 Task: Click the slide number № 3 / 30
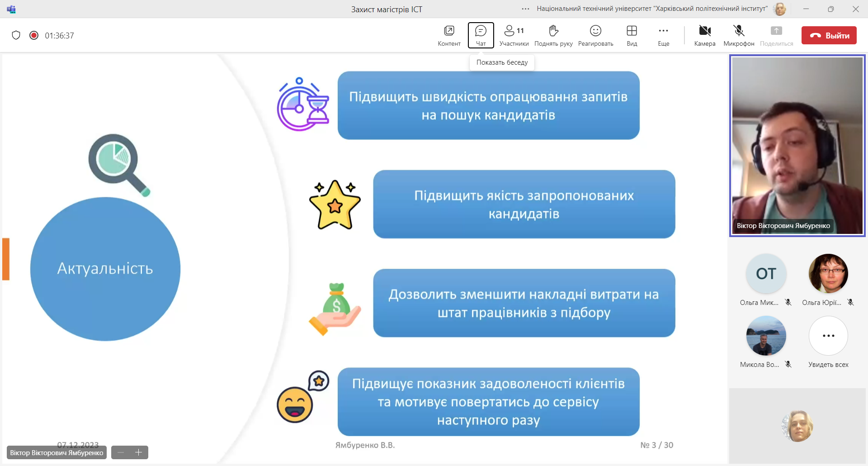tap(656, 445)
